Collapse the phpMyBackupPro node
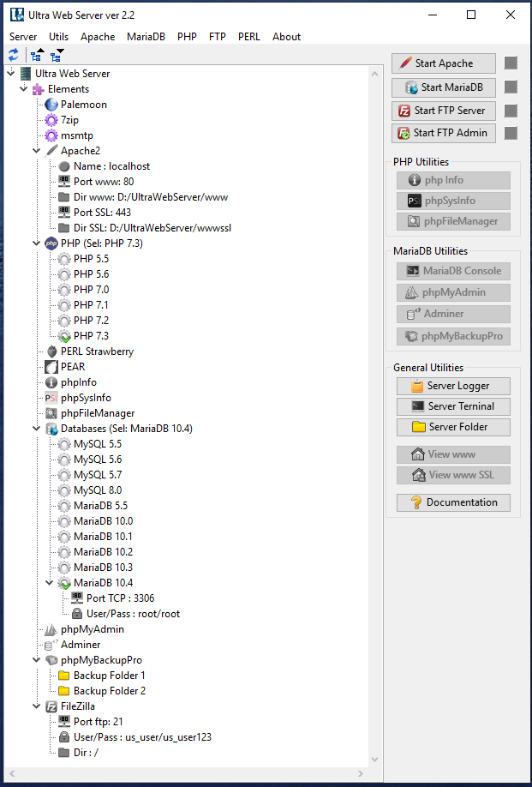The image size is (532, 787). point(37,660)
